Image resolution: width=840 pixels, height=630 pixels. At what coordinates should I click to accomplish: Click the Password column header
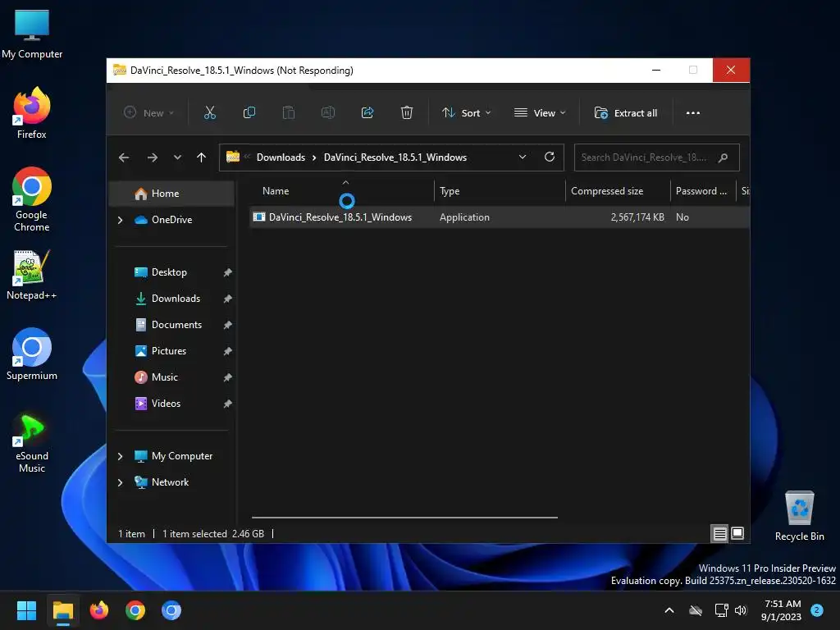pyautogui.click(x=703, y=191)
